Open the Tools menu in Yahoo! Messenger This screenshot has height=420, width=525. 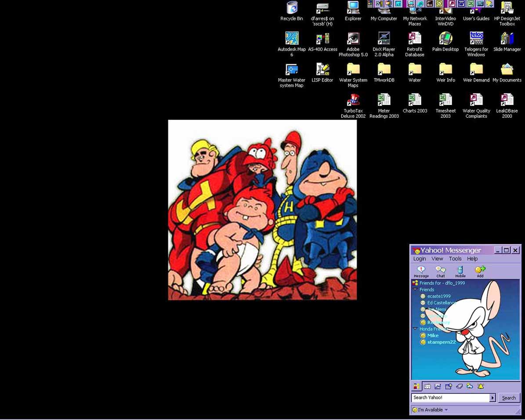[x=455, y=259]
